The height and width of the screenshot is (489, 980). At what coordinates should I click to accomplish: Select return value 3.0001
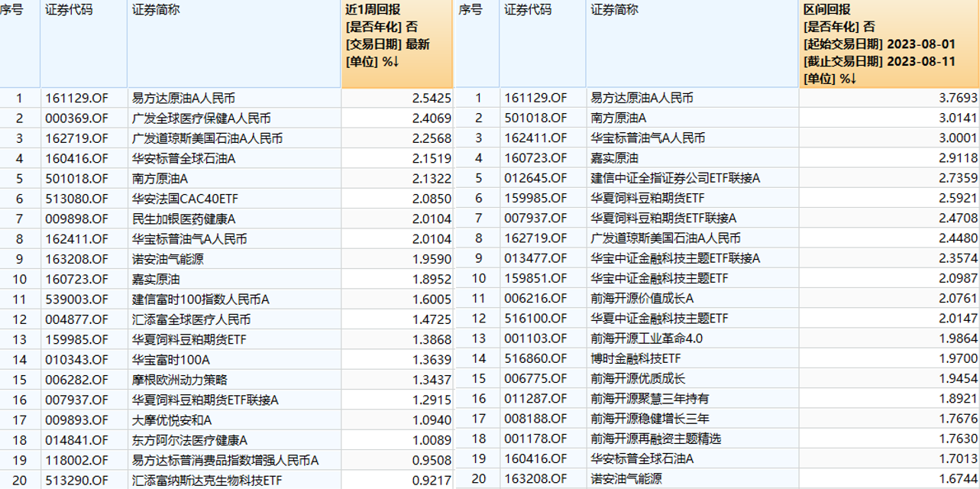pyautogui.click(x=957, y=138)
